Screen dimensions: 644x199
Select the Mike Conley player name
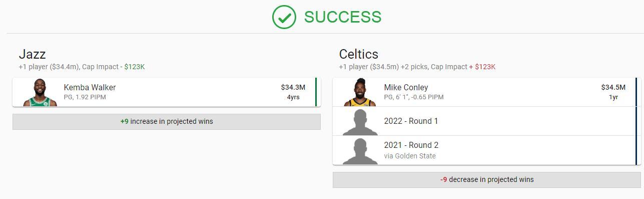[406, 87]
